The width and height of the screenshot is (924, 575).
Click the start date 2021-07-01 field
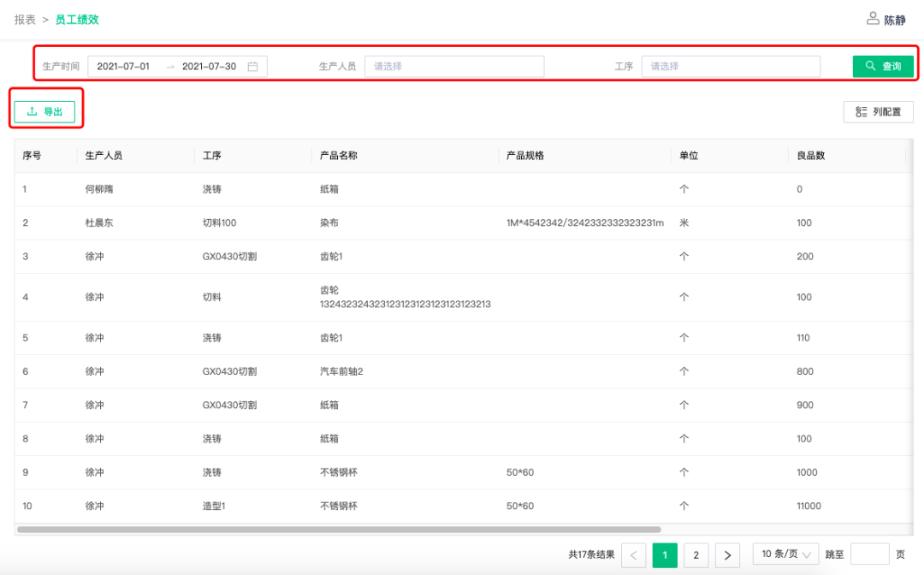pos(123,67)
